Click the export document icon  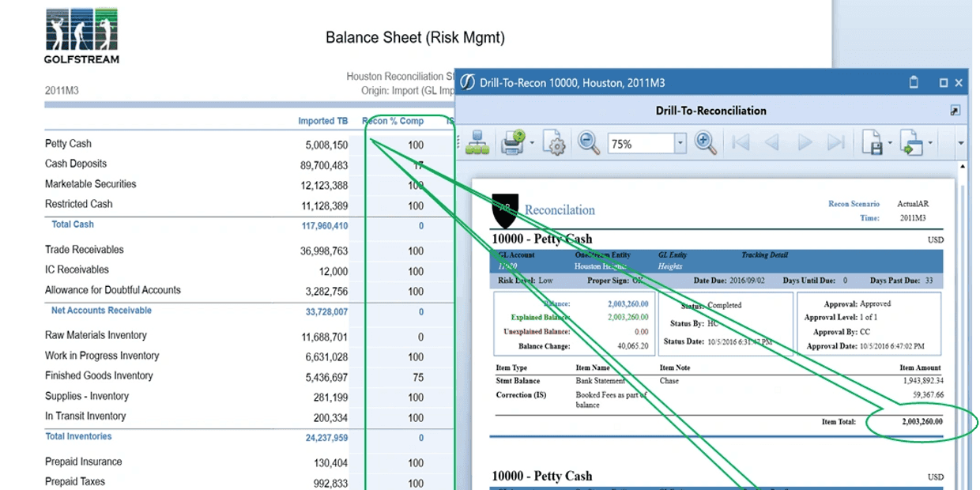tap(912, 144)
